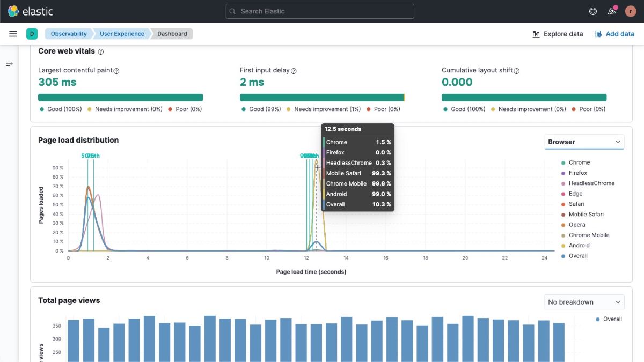Click the help life-preserver icon
Viewport: 644px width, 362px height.
coord(592,11)
